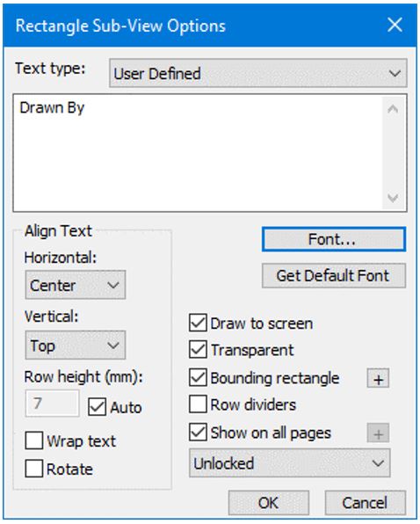Viewport: 420px width, 524px height.
Task: Open the Horizontal alignment dropdown
Action: [75, 285]
